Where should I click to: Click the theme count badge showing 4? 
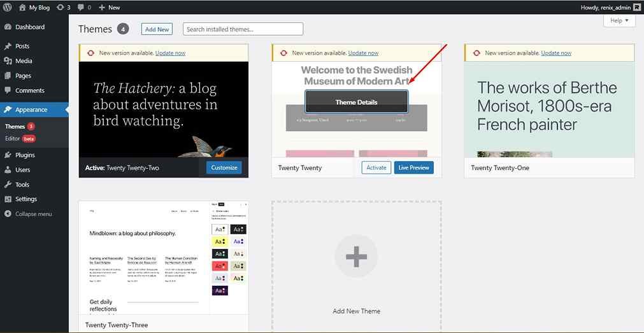[x=123, y=29]
